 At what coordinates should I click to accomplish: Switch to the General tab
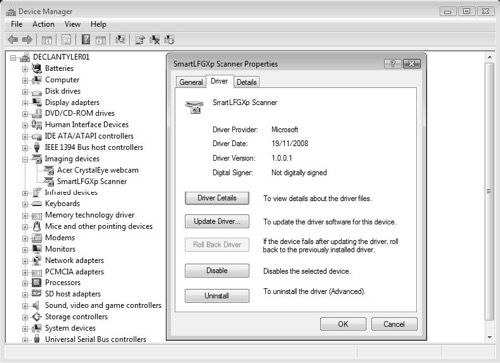pos(191,82)
